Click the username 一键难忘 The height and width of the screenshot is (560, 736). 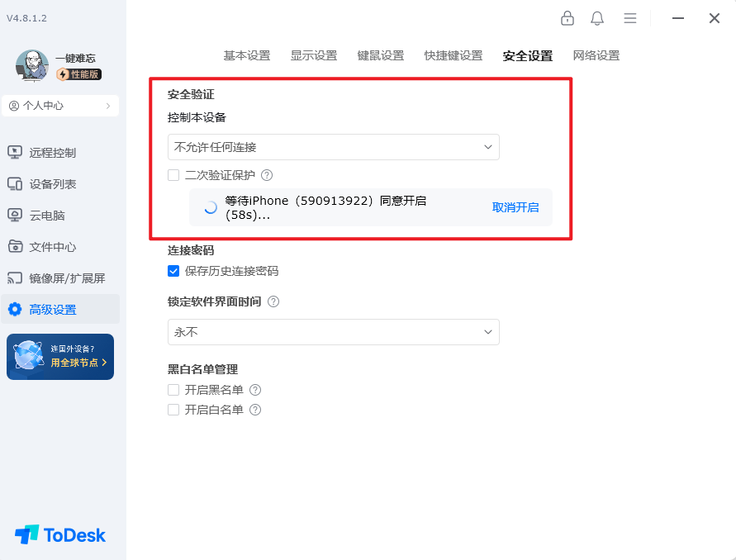click(x=75, y=58)
